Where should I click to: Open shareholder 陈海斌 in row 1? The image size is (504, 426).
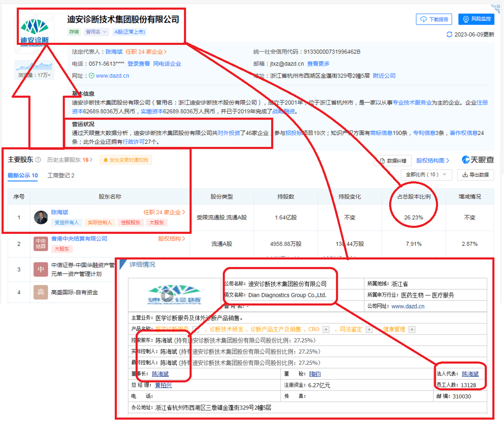(x=60, y=212)
